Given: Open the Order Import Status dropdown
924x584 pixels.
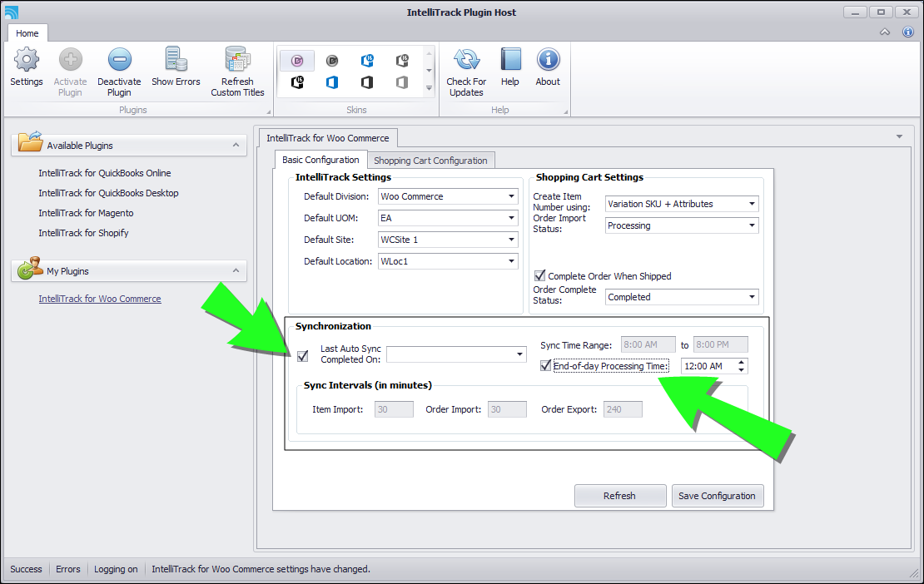Looking at the screenshot, I should point(752,225).
